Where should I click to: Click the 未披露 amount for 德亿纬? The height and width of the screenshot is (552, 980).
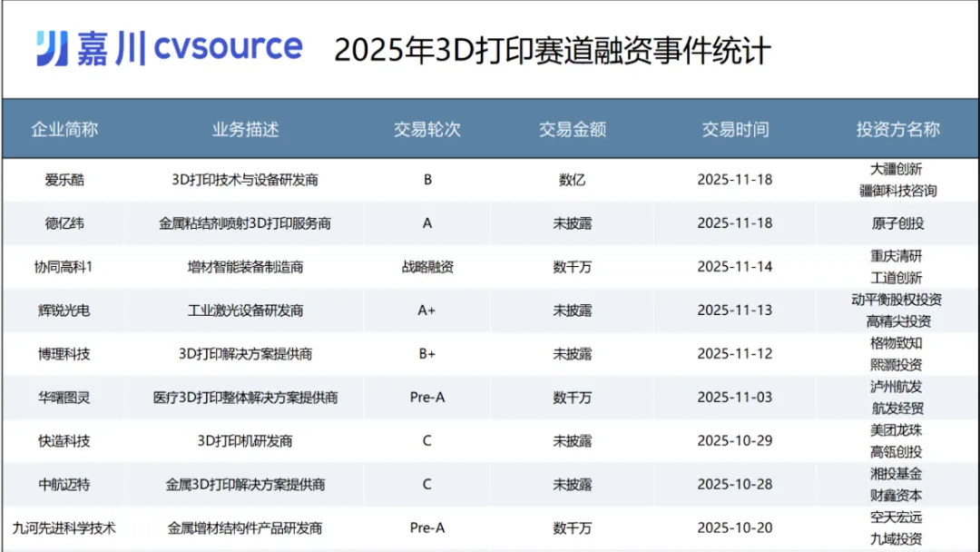point(572,223)
